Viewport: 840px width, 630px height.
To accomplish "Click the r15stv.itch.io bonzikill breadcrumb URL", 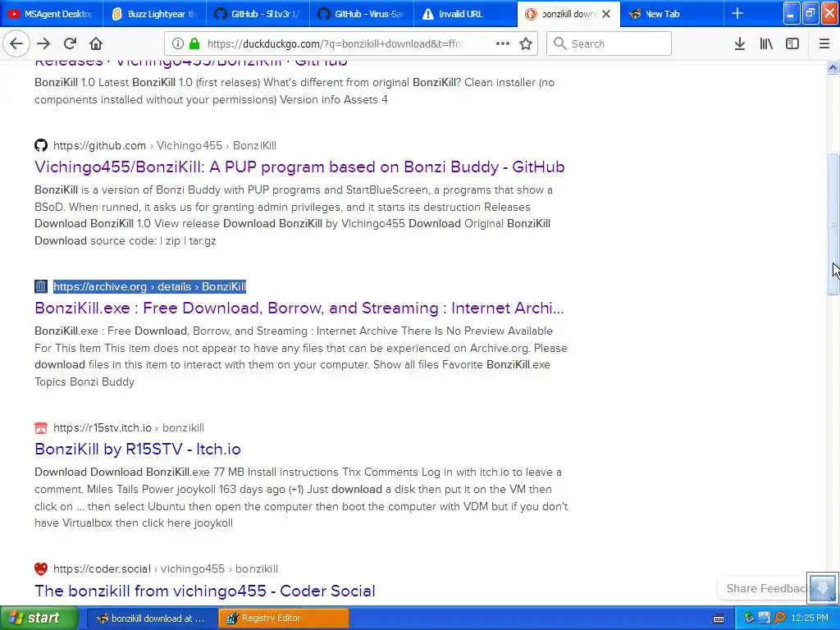I will point(129,427).
